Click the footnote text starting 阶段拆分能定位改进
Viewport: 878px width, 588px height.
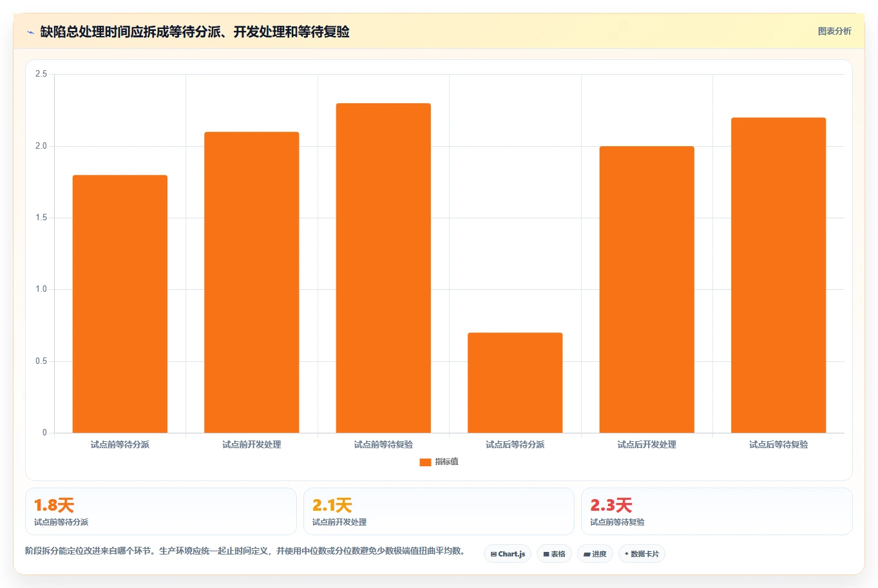[x=247, y=551]
